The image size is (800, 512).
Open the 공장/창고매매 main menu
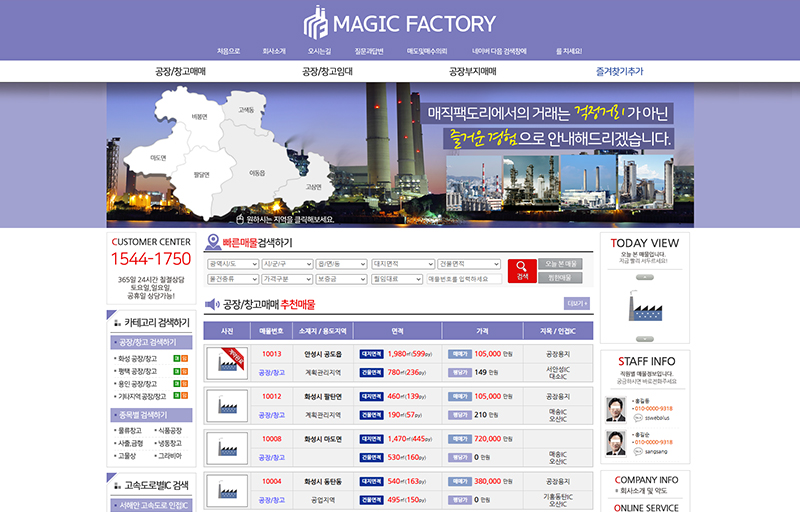click(180, 71)
